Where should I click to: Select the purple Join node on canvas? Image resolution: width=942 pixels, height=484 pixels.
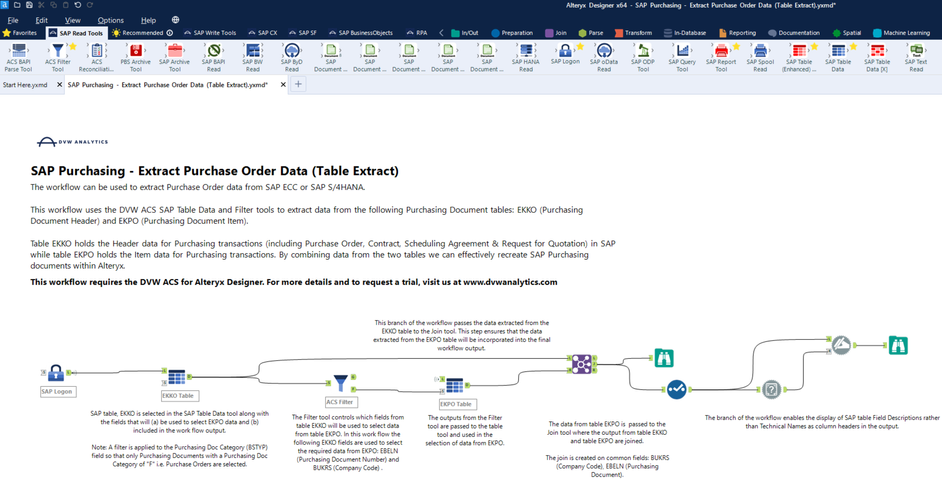[x=582, y=363]
